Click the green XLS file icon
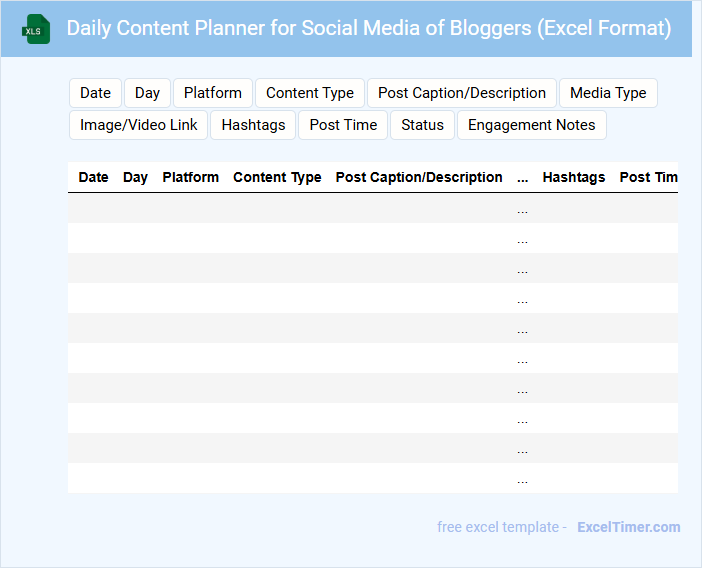The width and height of the screenshot is (702, 568). [37, 29]
